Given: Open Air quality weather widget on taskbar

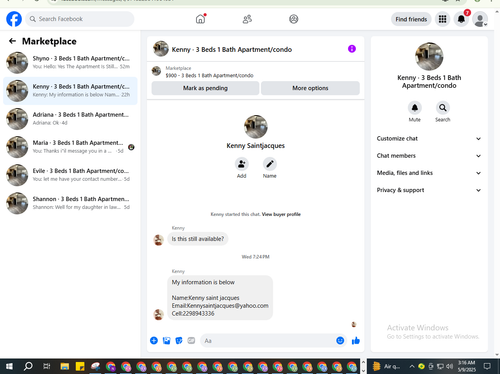Looking at the screenshot, I should 386,367.
